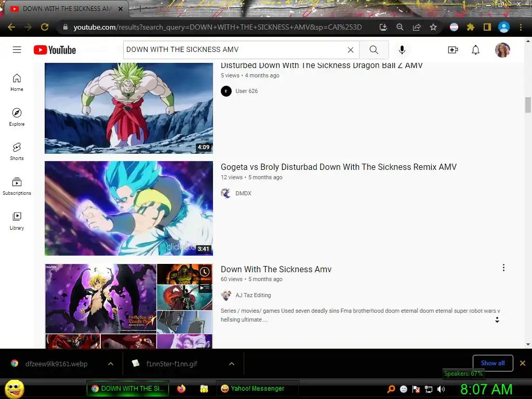
Task: Expand video description arrow
Action: pyautogui.click(x=497, y=320)
